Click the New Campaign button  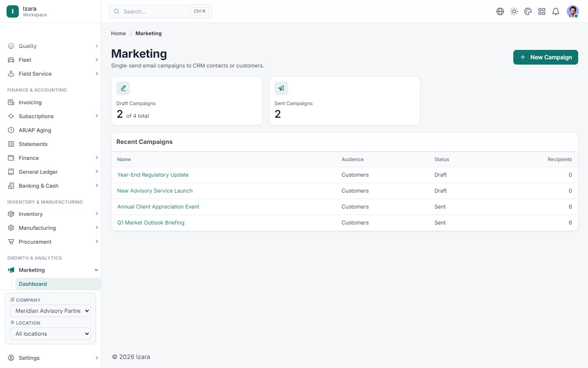pos(546,57)
